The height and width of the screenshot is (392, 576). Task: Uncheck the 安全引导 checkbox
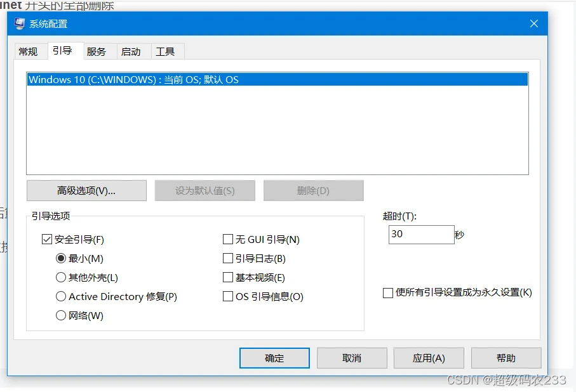pos(46,240)
